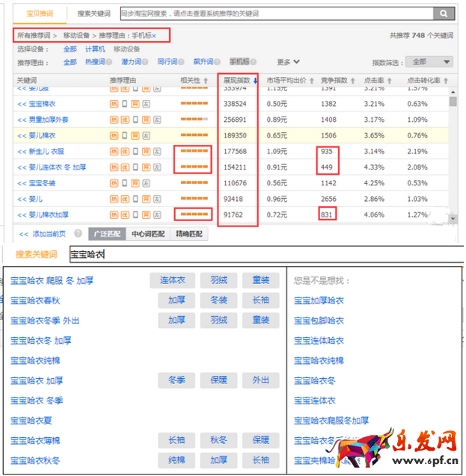Choose 全部 under 选择设备
The image size is (466, 476).
coord(70,49)
